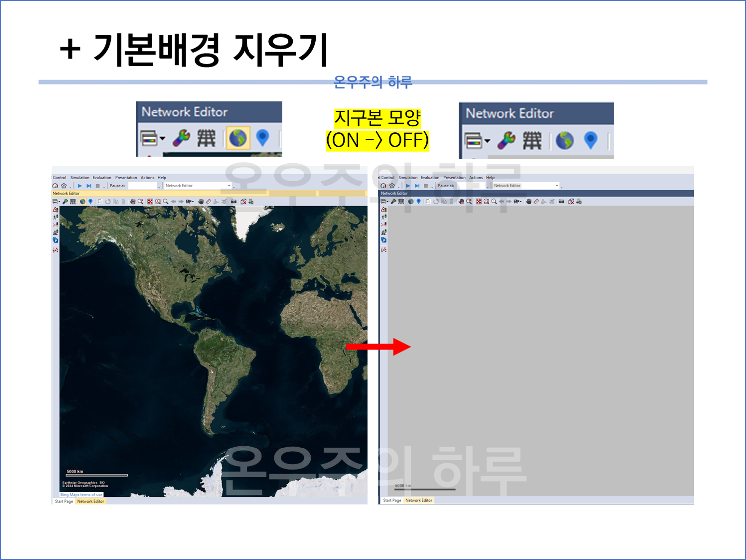The image size is (746, 560).
Task: Stop simulation in the right gray window
Action: click(426, 186)
